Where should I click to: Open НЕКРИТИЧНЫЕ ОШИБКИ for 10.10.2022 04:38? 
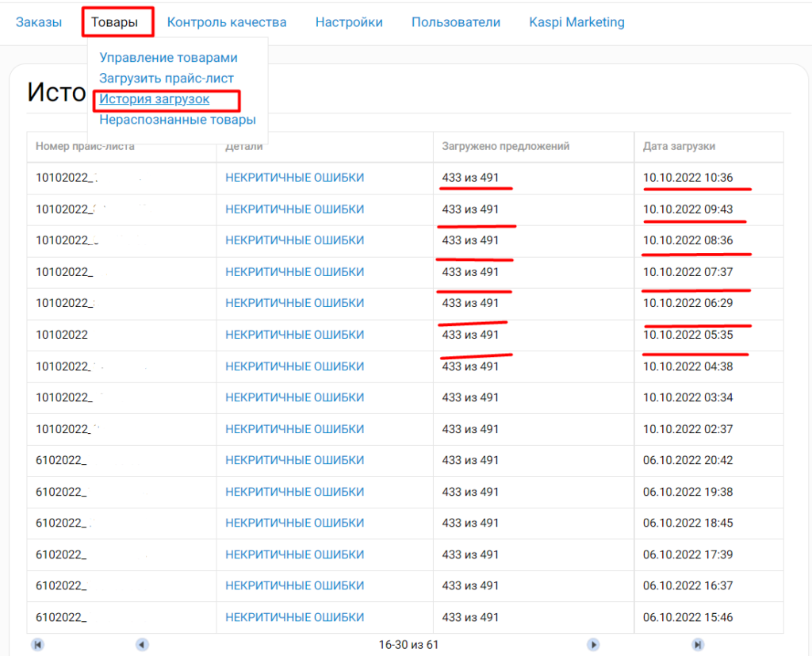(x=295, y=366)
